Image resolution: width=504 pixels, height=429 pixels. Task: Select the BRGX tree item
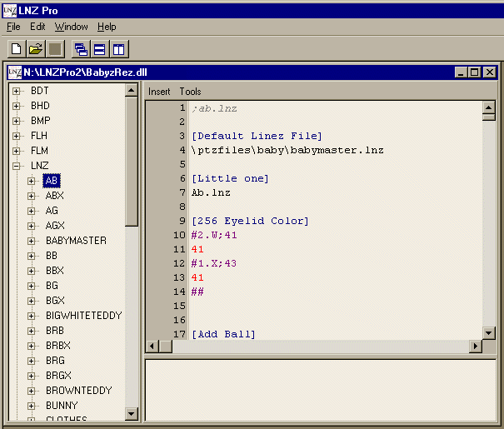tap(58, 376)
